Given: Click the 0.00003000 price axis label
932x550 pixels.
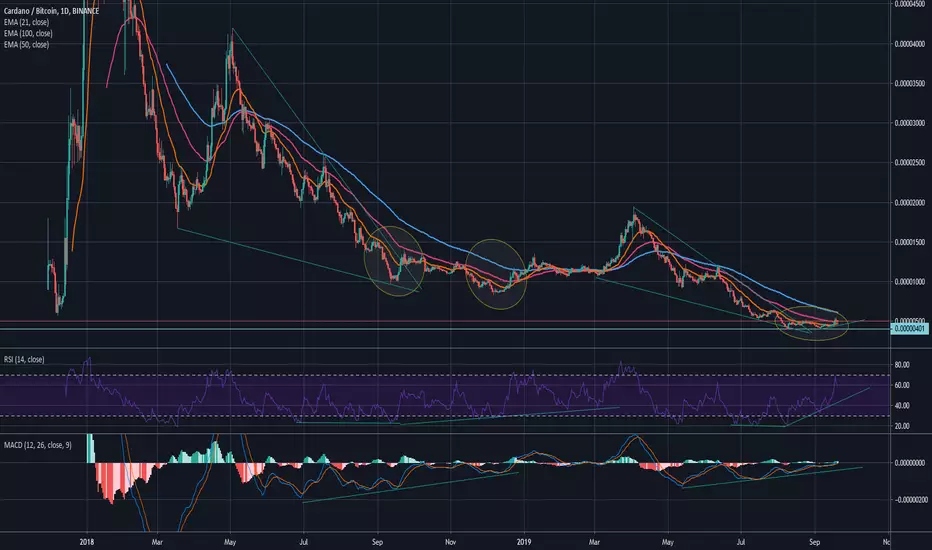Looking at the screenshot, I should [x=909, y=123].
